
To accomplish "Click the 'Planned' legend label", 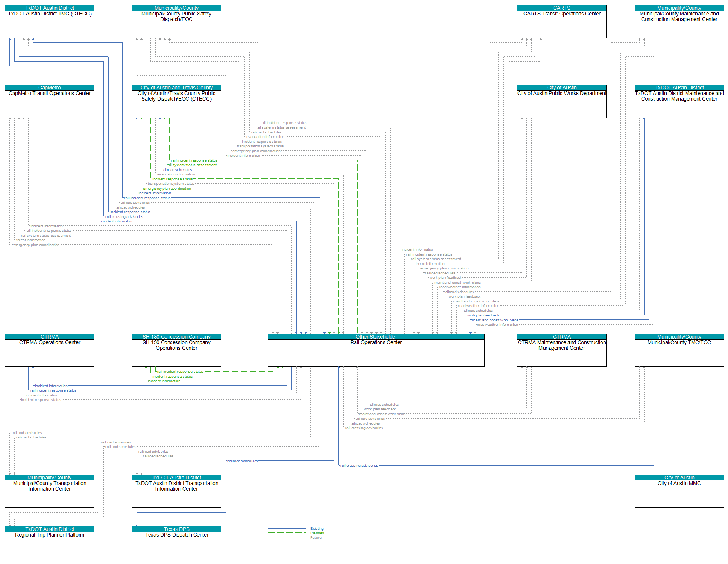I will click(x=317, y=533).
